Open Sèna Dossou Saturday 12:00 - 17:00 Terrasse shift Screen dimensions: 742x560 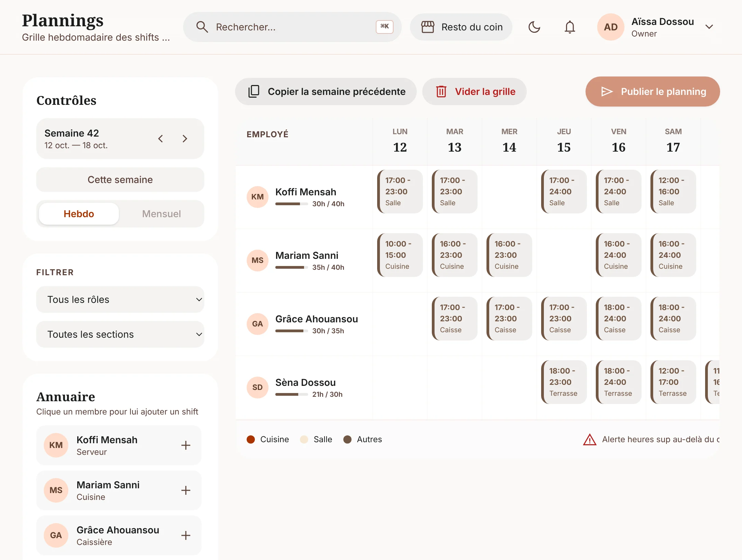673,382
